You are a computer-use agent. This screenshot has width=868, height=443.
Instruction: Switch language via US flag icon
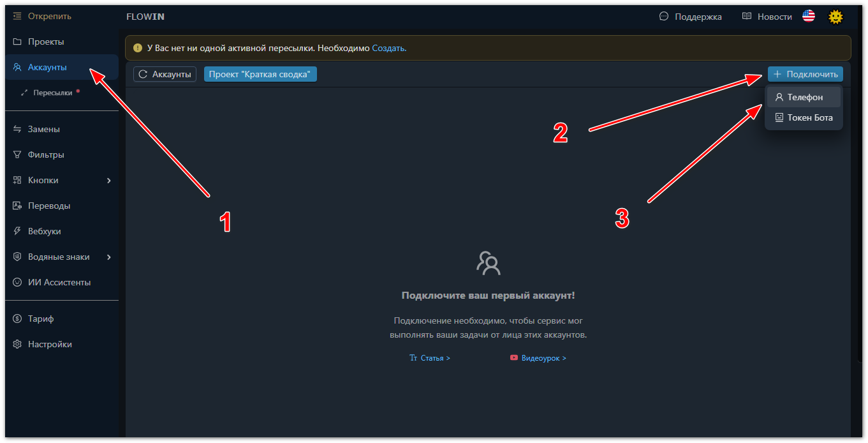pos(809,17)
